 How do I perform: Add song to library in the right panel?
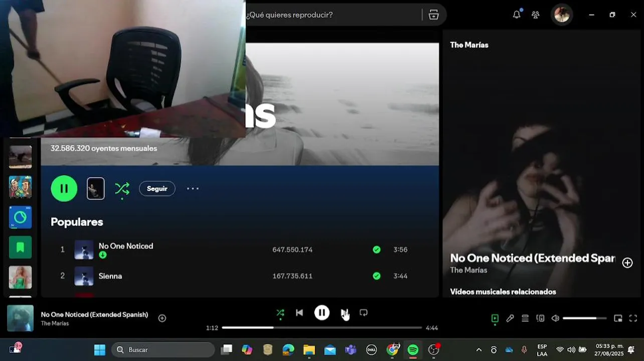(x=627, y=263)
